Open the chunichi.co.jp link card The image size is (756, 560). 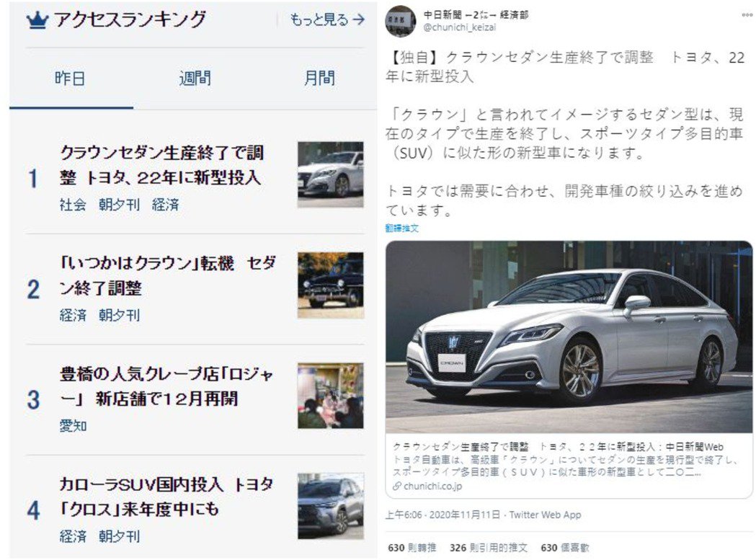click(569, 370)
